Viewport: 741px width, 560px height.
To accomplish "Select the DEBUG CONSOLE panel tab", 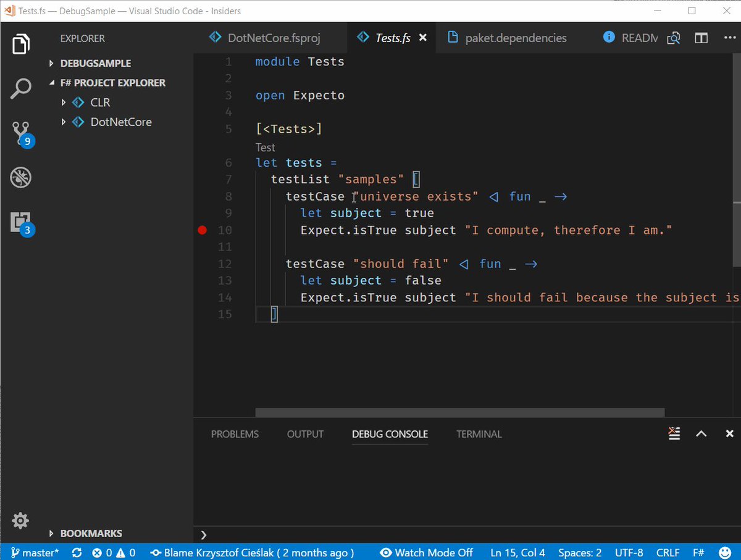I will pyautogui.click(x=390, y=434).
